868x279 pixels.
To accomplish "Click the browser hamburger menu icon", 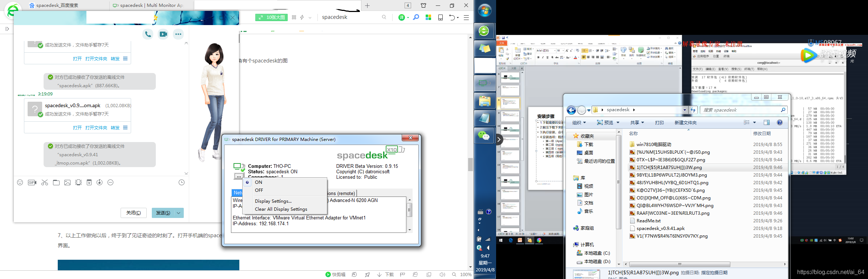I will click(x=466, y=17).
